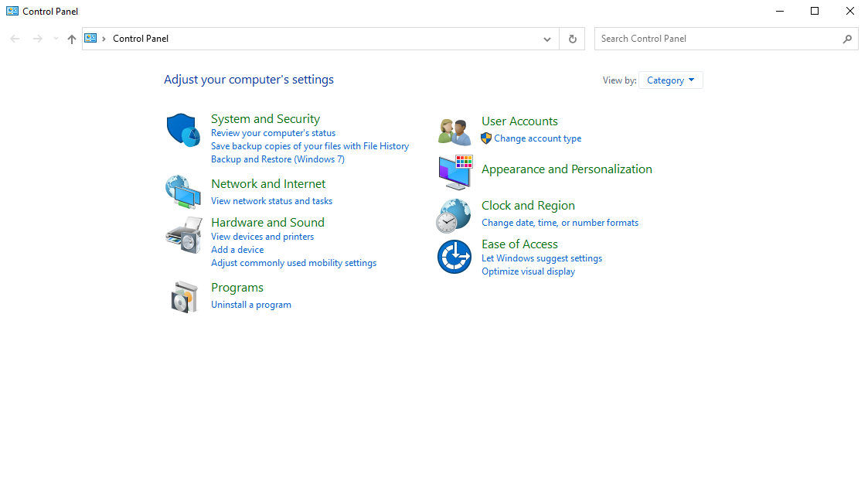Click Add a device link

(x=237, y=250)
